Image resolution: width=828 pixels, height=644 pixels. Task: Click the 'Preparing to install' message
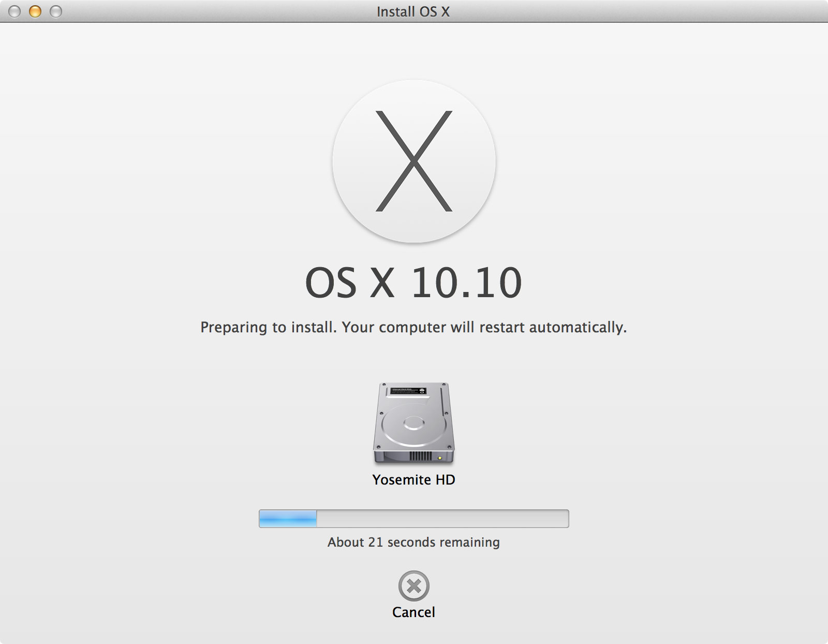tap(414, 327)
